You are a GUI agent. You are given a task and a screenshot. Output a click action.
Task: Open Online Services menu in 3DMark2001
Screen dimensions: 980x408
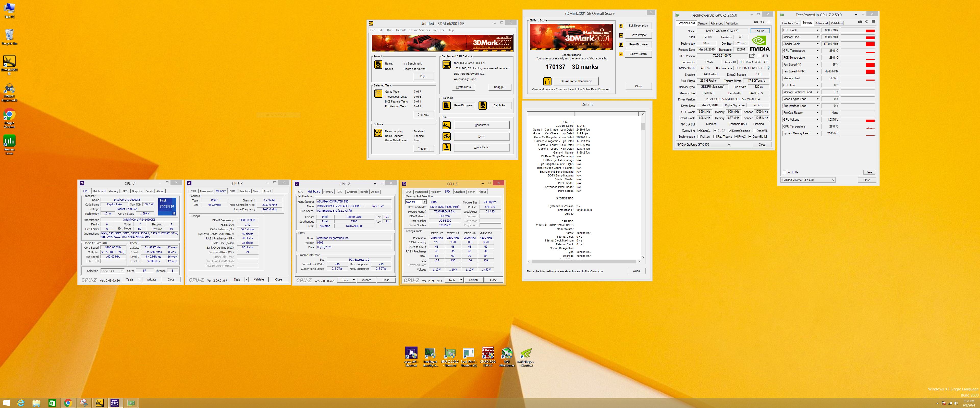419,30
